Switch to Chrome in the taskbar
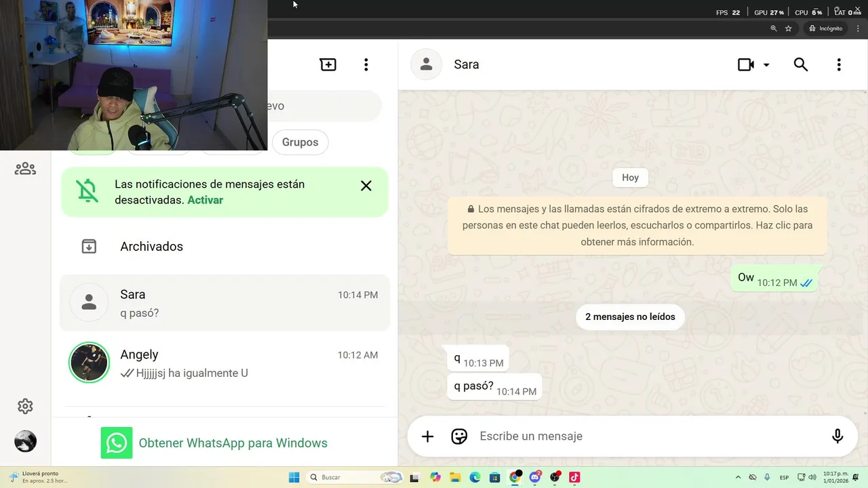 tap(515, 477)
